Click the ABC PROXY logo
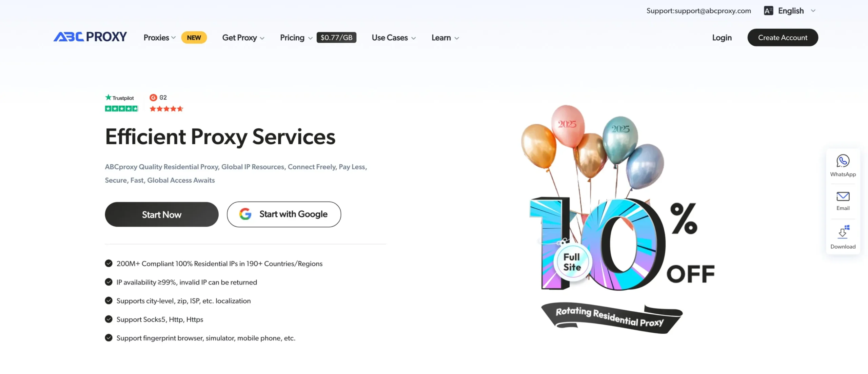Image resolution: width=868 pixels, height=374 pixels. click(x=90, y=37)
